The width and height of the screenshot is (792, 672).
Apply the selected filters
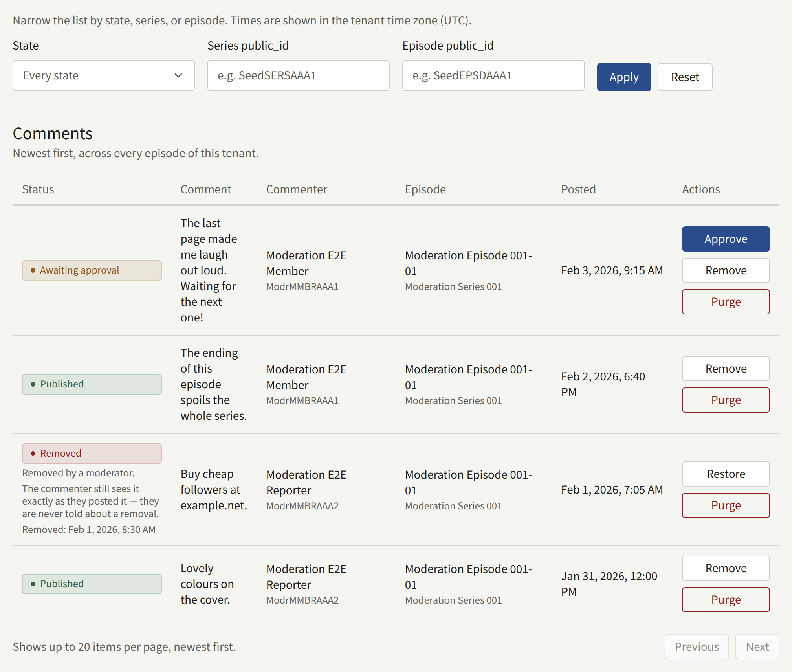click(624, 77)
